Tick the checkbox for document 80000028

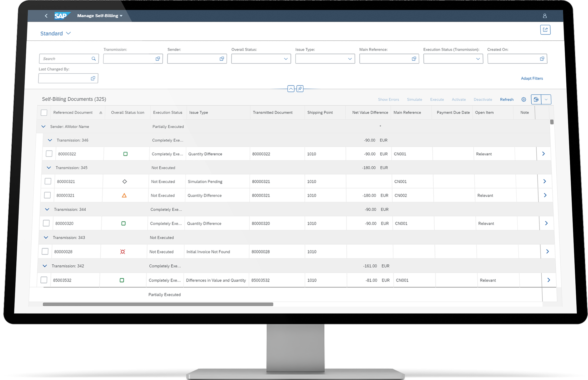pyautogui.click(x=45, y=252)
